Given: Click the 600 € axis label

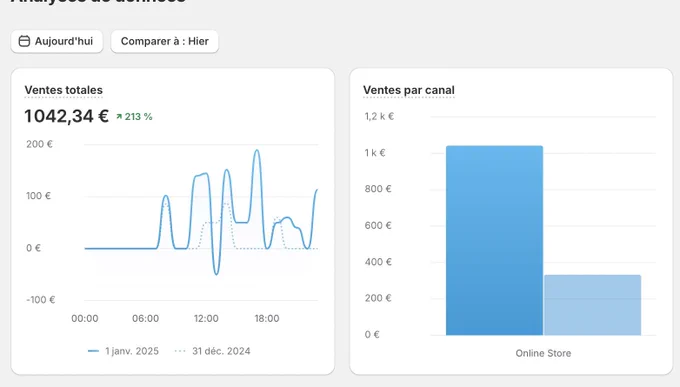Looking at the screenshot, I should (x=378, y=226).
